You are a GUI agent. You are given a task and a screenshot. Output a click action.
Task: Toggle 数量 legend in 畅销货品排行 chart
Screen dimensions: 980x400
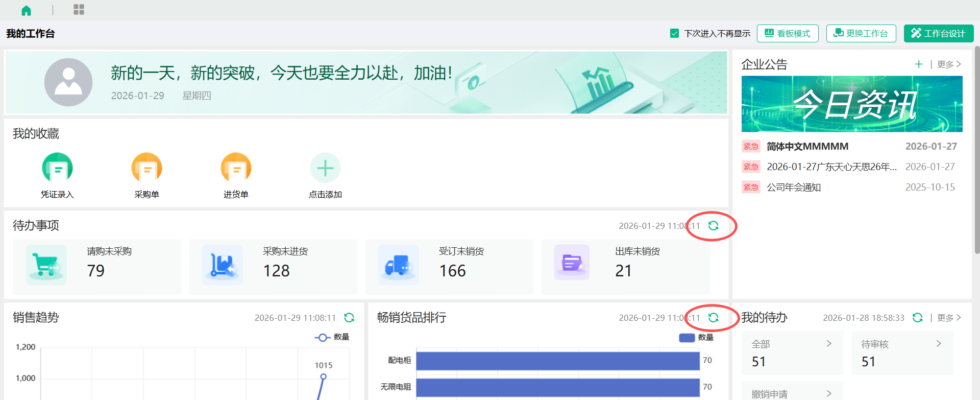pyautogui.click(x=696, y=338)
